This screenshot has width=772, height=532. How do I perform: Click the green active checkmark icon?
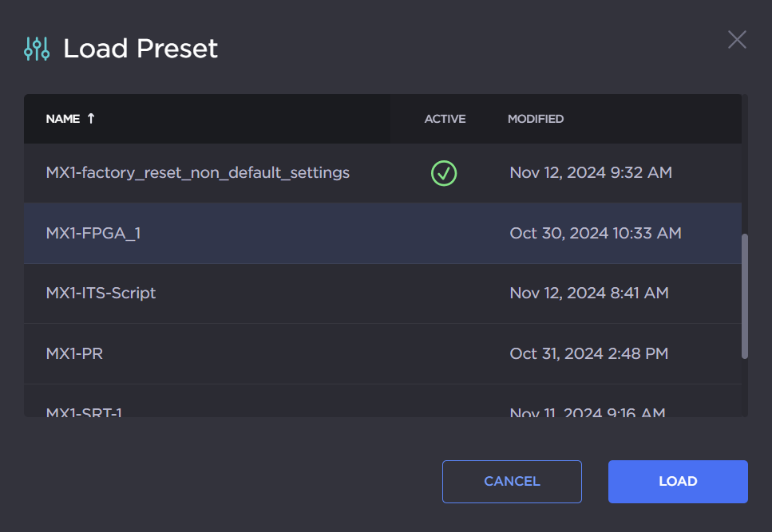coord(444,172)
